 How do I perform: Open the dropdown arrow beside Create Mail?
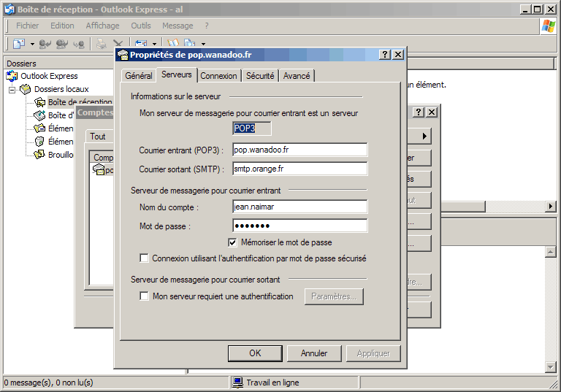[32, 45]
